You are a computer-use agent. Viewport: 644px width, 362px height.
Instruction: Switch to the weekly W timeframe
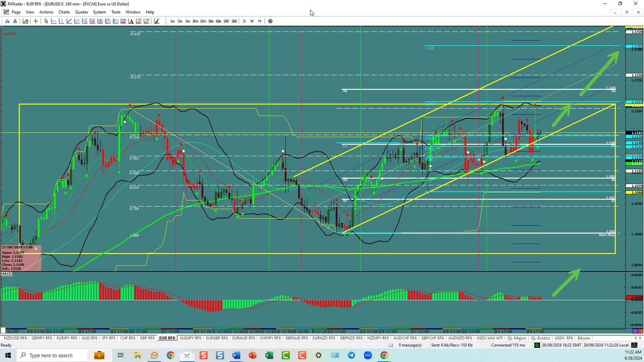click(x=252, y=21)
